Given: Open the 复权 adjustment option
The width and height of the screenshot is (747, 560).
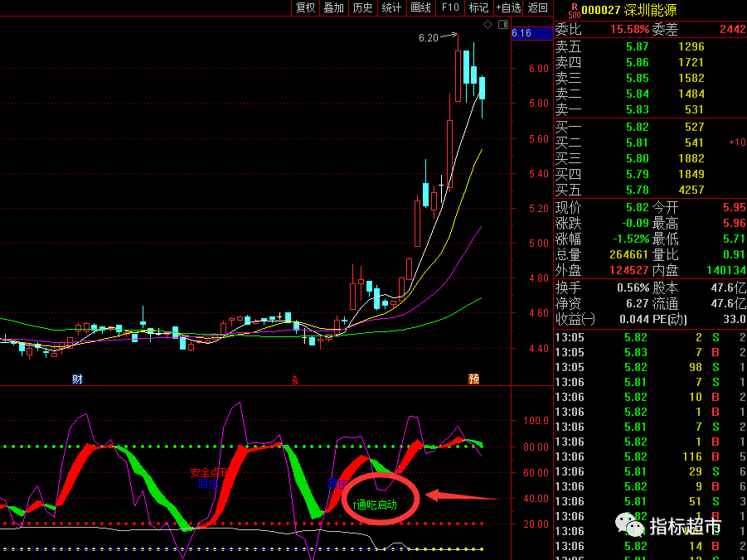Looking at the screenshot, I should pos(305,7).
